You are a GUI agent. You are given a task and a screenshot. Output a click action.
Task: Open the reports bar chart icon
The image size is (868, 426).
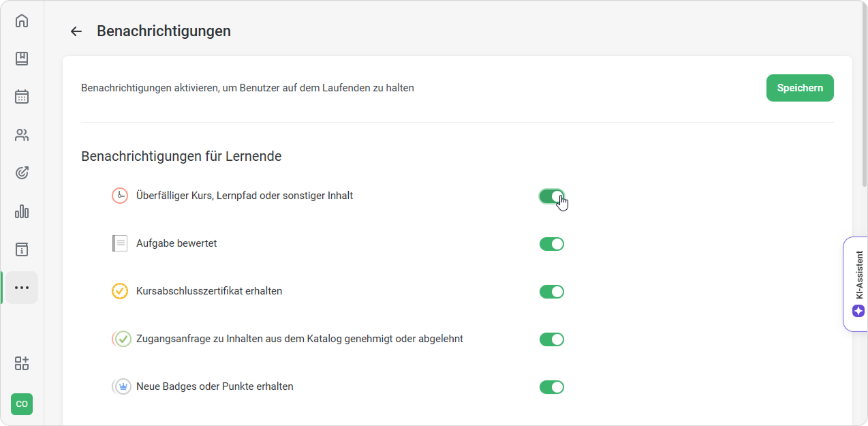tap(22, 211)
